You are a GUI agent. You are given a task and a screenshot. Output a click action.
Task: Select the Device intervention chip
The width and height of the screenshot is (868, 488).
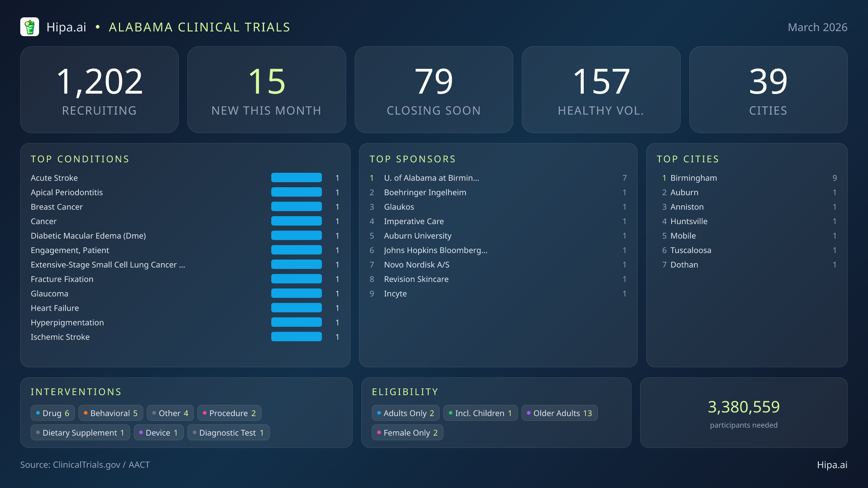click(158, 432)
